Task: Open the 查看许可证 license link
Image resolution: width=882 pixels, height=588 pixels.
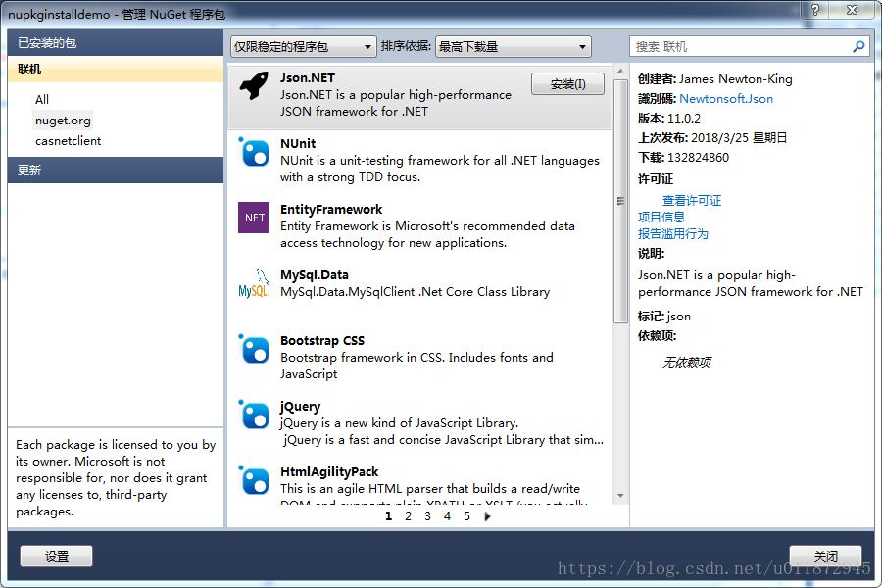Action: [691, 200]
